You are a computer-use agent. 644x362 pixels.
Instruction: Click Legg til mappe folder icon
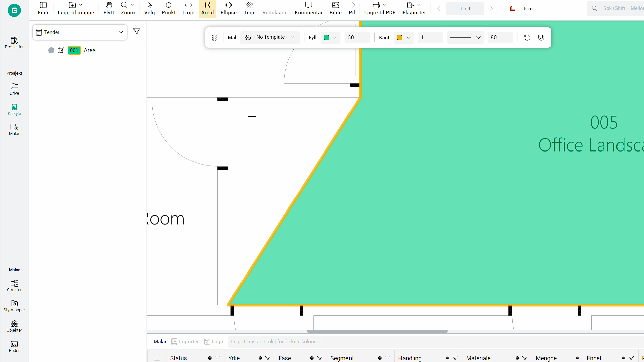[x=72, y=5]
